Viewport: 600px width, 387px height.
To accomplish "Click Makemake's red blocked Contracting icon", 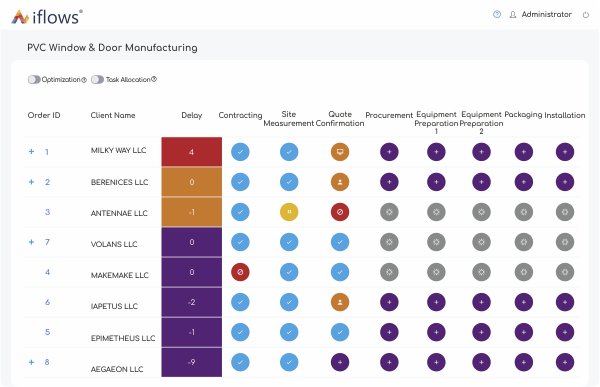I will (x=240, y=272).
